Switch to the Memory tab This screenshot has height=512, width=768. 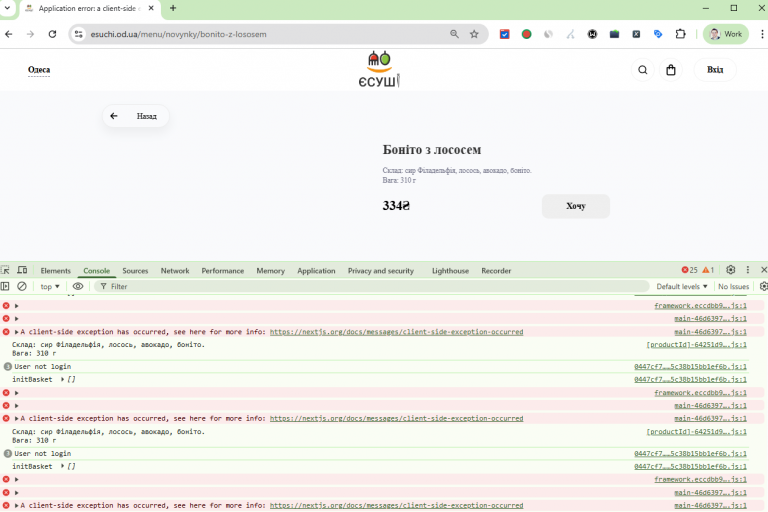(270, 271)
